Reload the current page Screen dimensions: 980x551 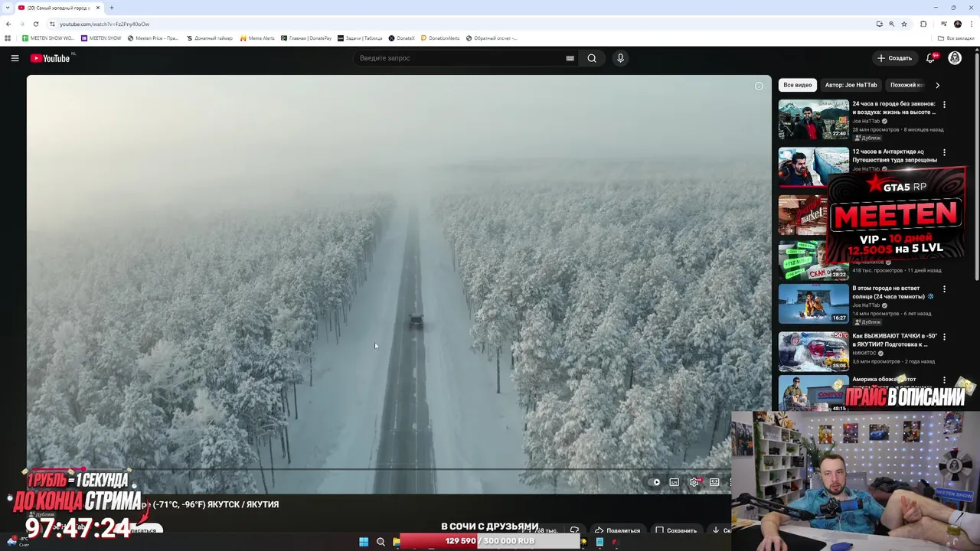coord(36,24)
